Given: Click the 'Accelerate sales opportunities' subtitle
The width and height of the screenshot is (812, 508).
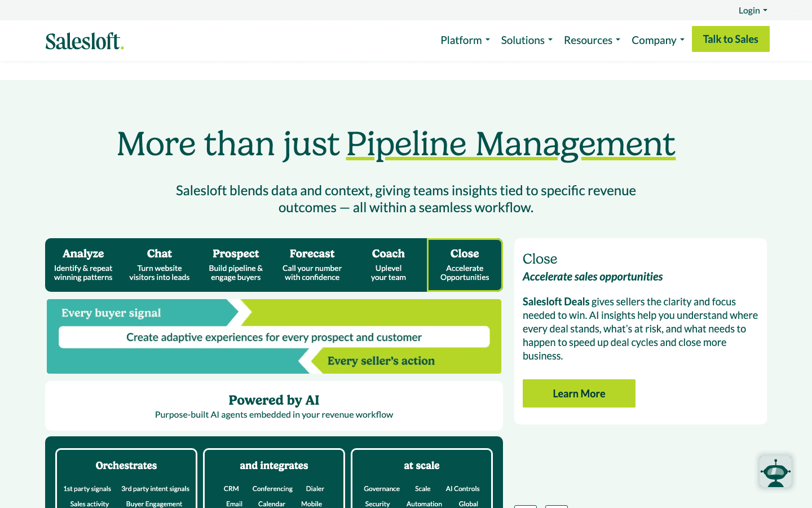Looking at the screenshot, I should point(593,277).
